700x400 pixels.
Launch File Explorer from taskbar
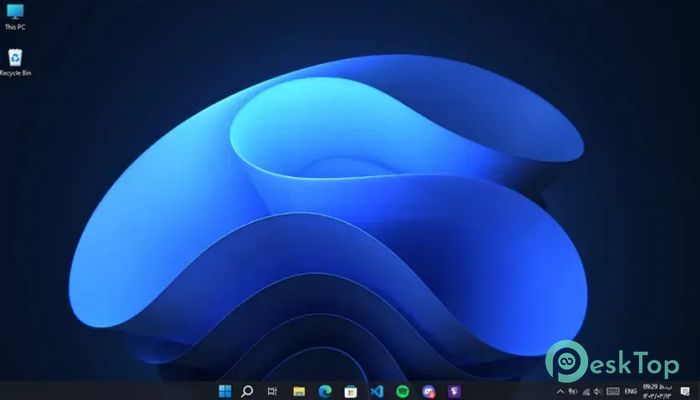pos(299,392)
